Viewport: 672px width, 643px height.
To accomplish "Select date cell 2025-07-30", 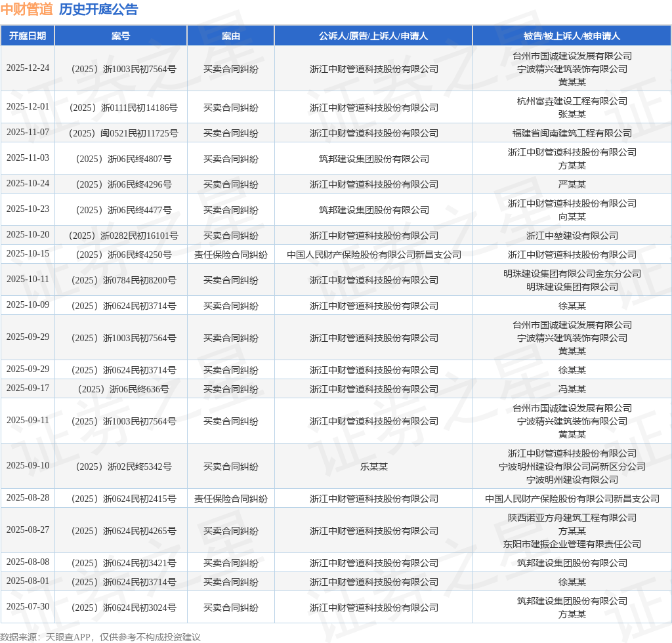I will [28, 606].
